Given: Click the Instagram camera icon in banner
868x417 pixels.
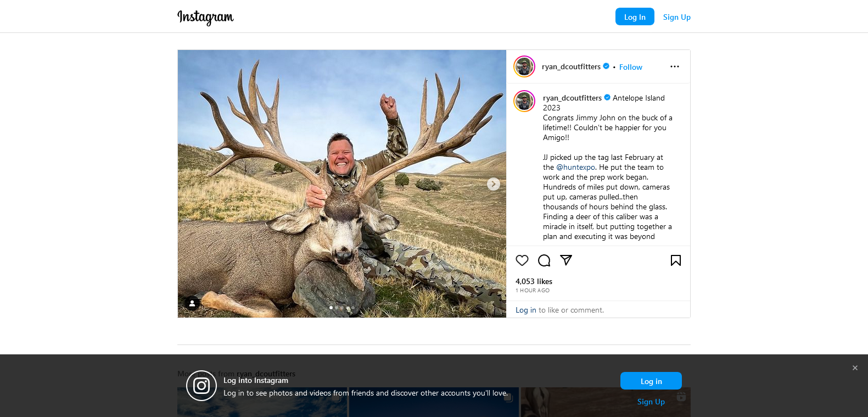Looking at the screenshot, I should pyautogui.click(x=201, y=386).
